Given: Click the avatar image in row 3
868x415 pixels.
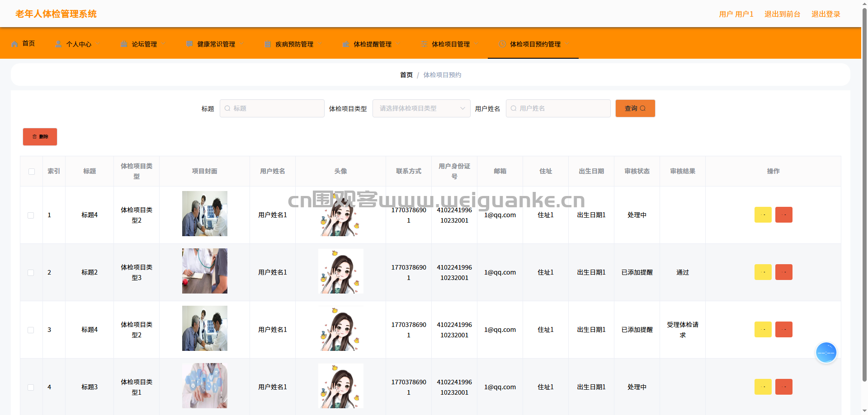Looking at the screenshot, I should click(341, 328).
